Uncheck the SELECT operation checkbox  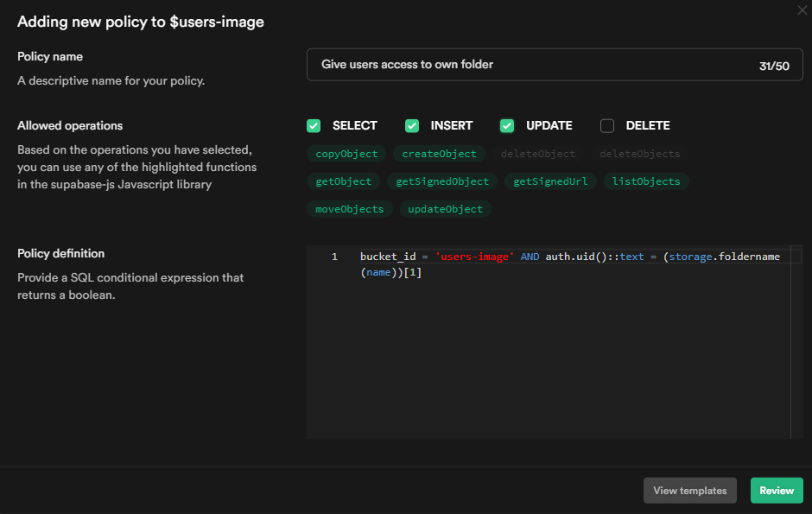click(x=314, y=126)
